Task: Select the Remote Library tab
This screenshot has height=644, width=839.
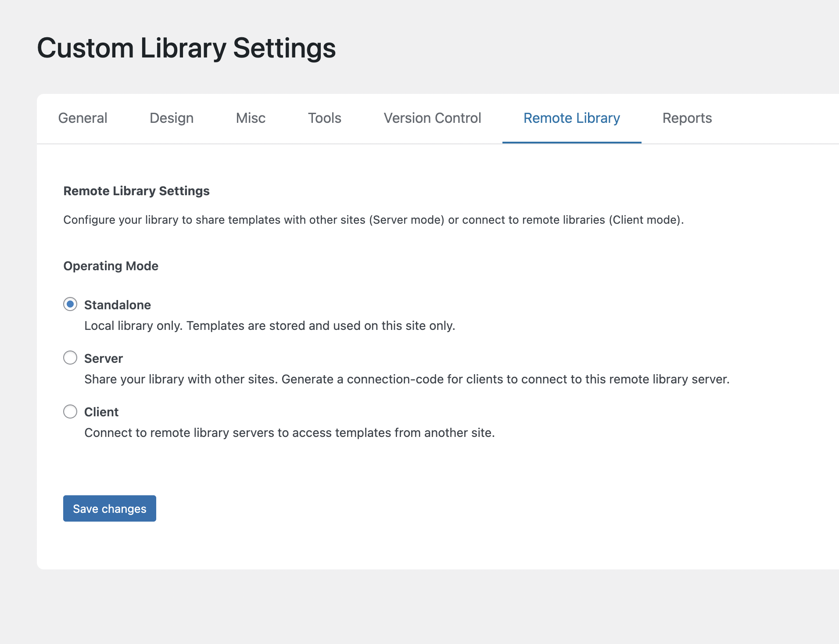Action: tap(571, 118)
